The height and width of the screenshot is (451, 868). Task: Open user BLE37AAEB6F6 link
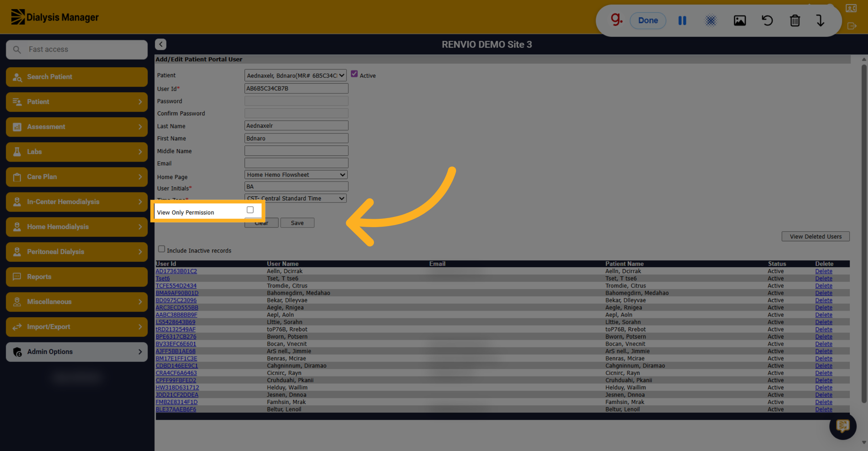(176, 409)
